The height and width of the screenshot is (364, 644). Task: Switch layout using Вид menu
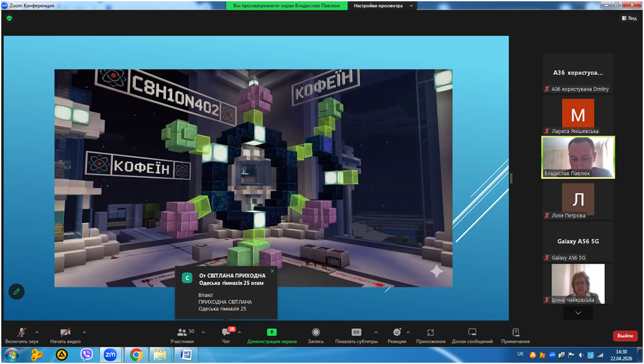click(x=629, y=19)
